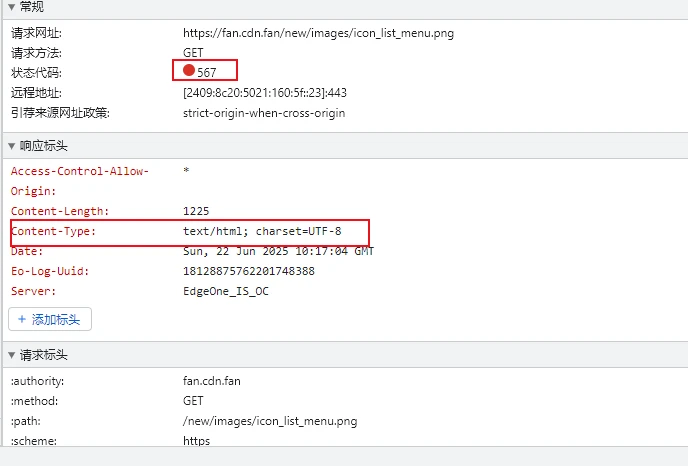
Task: Click the Server value EdgeOne_IS_OC
Action: coord(226,291)
